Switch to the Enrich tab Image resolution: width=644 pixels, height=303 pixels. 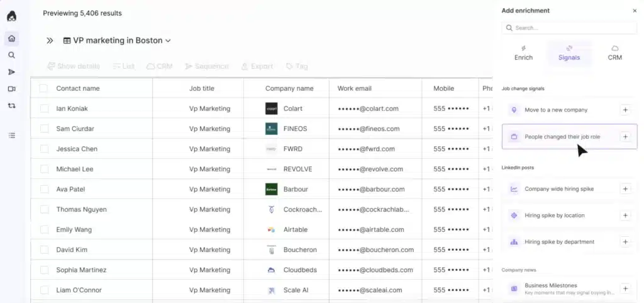point(524,54)
